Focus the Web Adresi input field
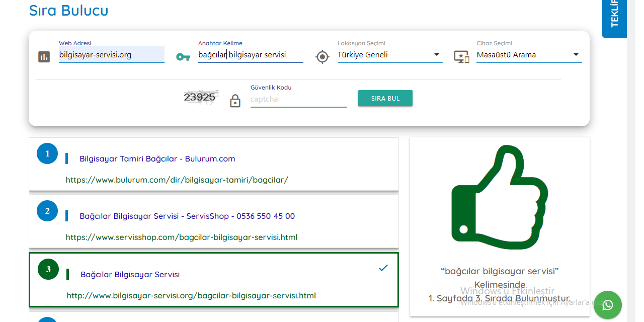Viewport: 644px width, 322px height. (x=112, y=54)
